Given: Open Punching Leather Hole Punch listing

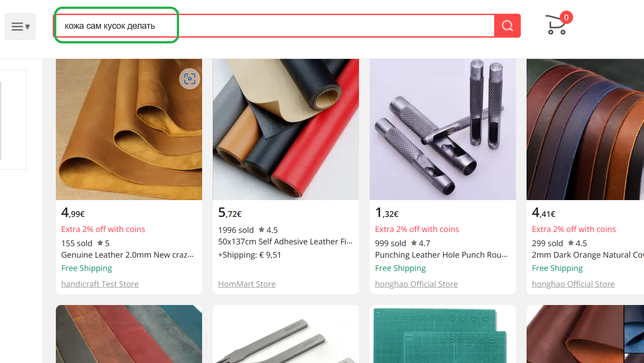Looking at the screenshot, I should coord(441,255).
